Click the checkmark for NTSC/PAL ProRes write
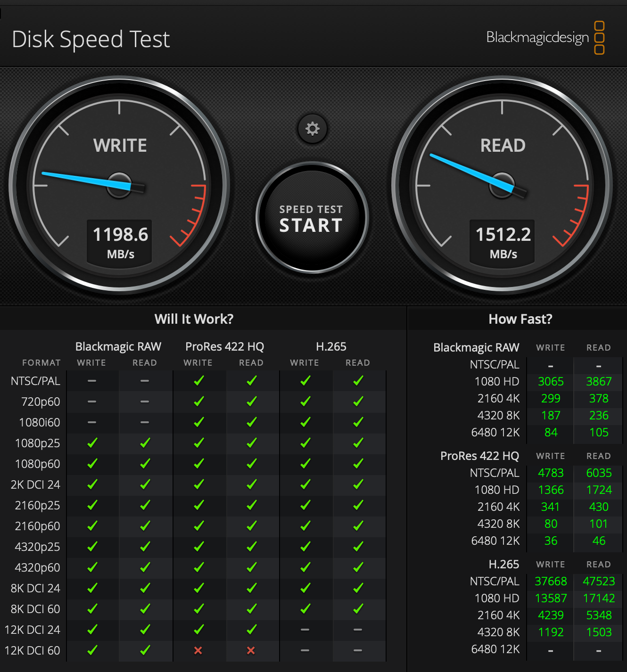Screen dimensions: 627x672 tap(198, 380)
